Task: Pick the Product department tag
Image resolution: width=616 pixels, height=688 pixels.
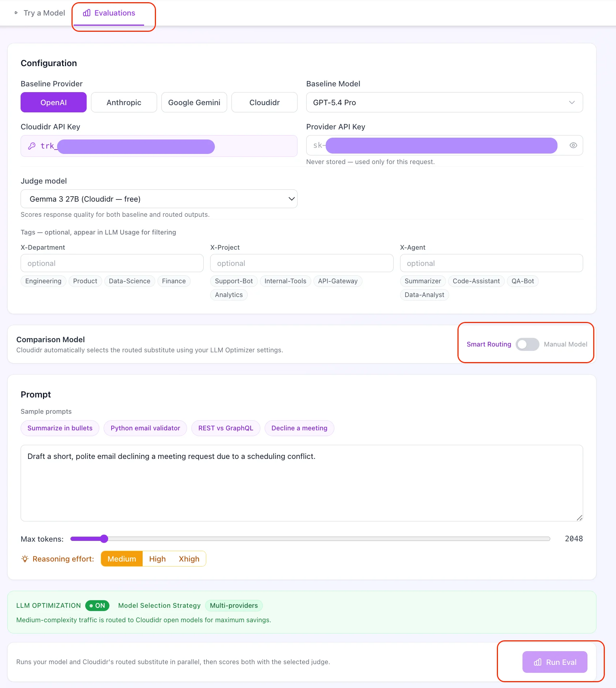Action: point(85,281)
